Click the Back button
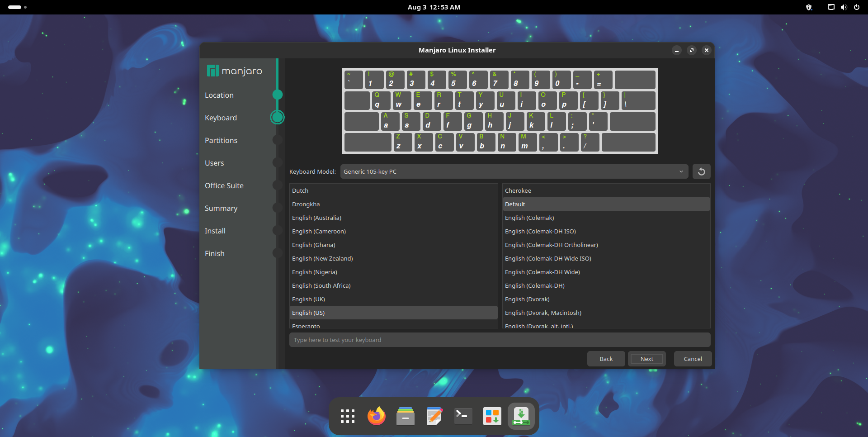This screenshot has height=437, width=868. 606,359
